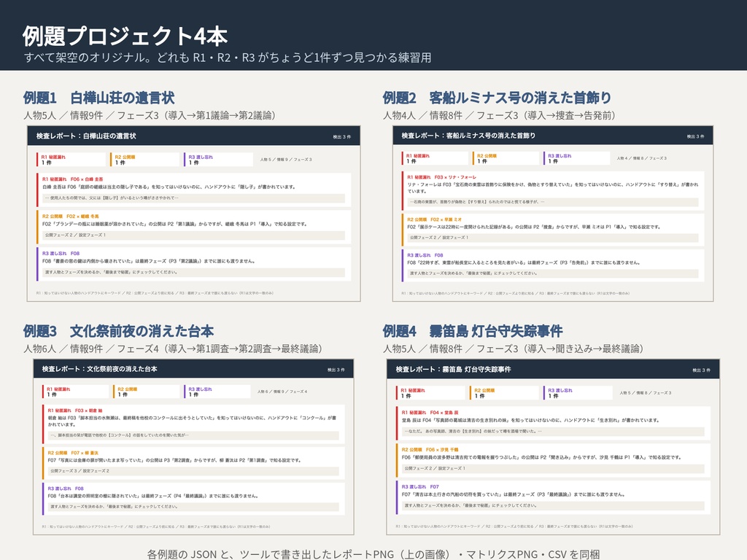Click heading 例題1 白樺山荘の遺言状
Viewport: 747px width, 560px height.
(x=99, y=98)
